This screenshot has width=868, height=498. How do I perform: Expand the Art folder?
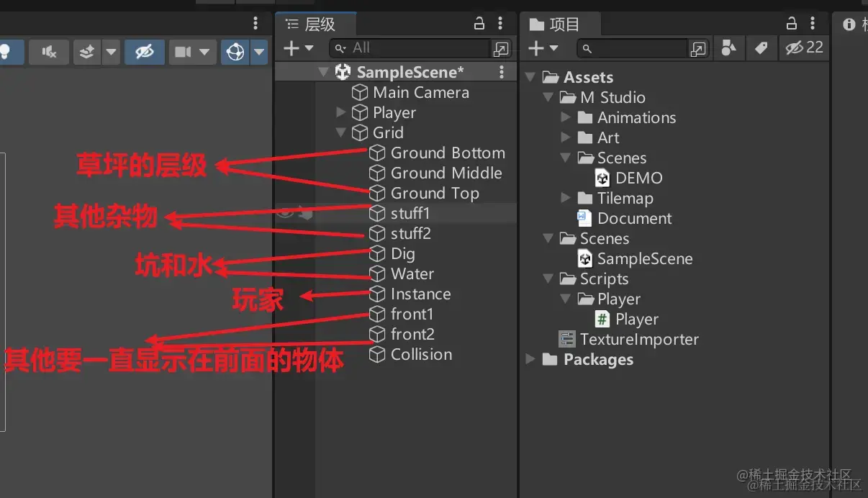pos(566,137)
